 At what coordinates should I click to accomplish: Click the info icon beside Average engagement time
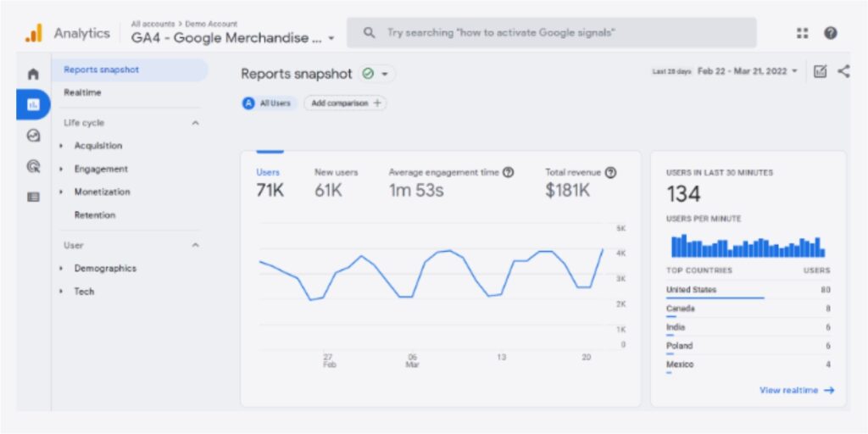(x=509, y=173)
